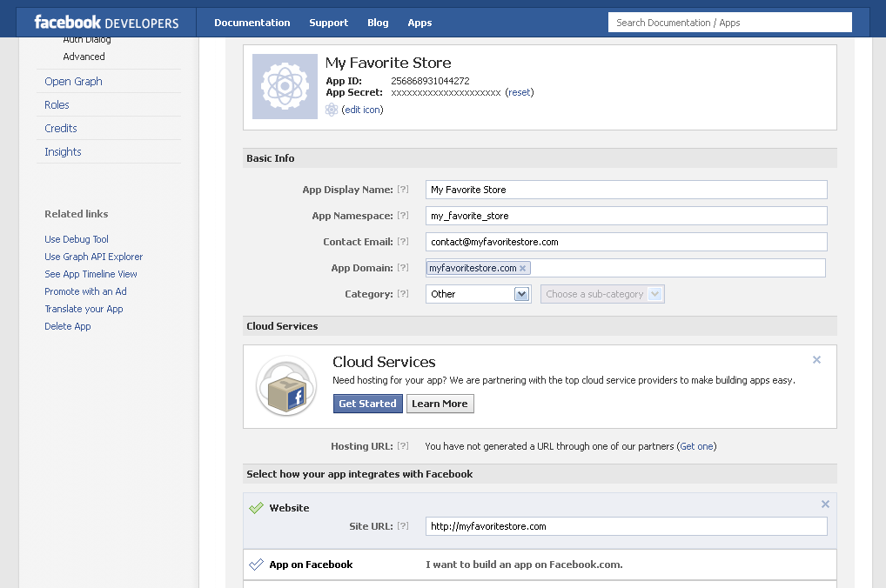Image resolution: width=886 pixels, height=588 pixels.
Task: Open the Choose a sub-category dropdown
Action: 602,294
